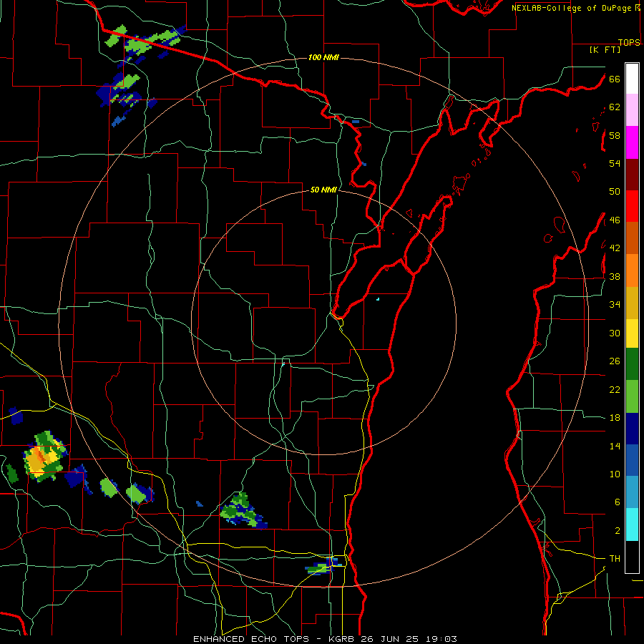Click the legend value '34'
This screenshot has width=644, height=644.
615,305
